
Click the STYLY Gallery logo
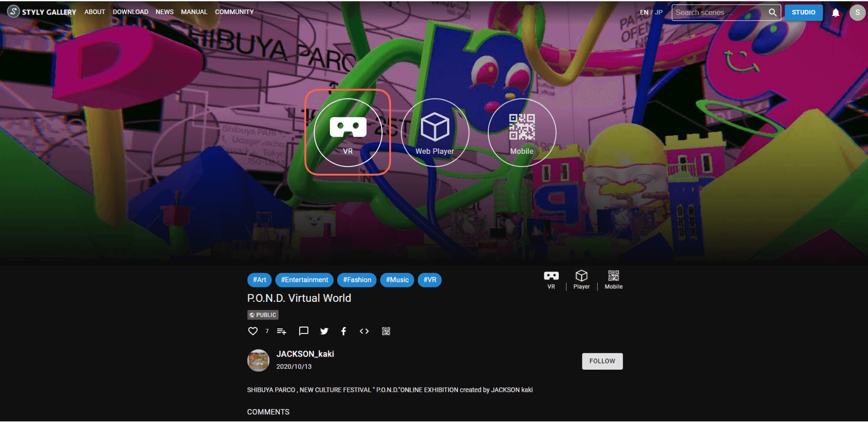click(x=41, y=12)
